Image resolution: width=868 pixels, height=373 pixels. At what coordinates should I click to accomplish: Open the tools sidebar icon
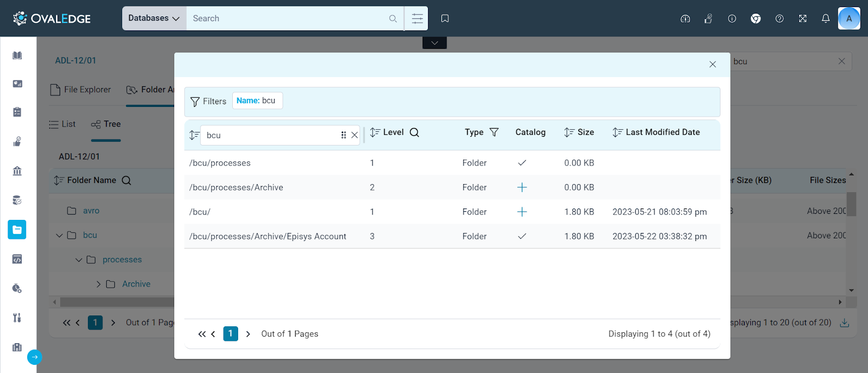tap(17, 318)
